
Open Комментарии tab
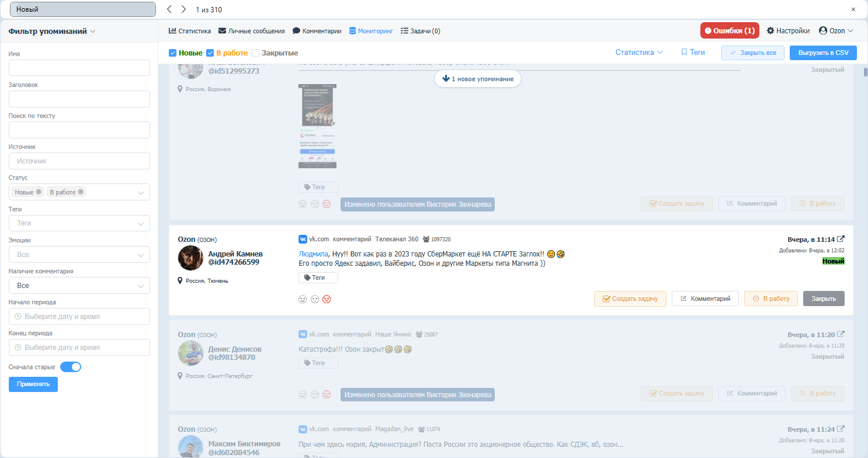coord(317,31)
